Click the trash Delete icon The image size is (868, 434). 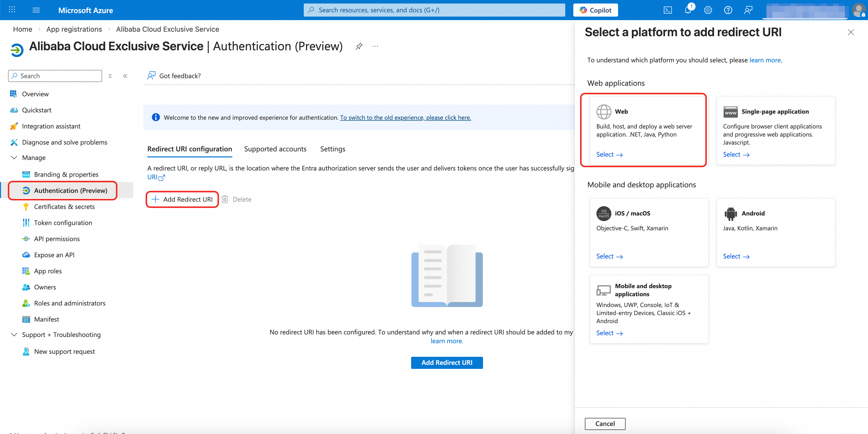[x=225, y=199]
